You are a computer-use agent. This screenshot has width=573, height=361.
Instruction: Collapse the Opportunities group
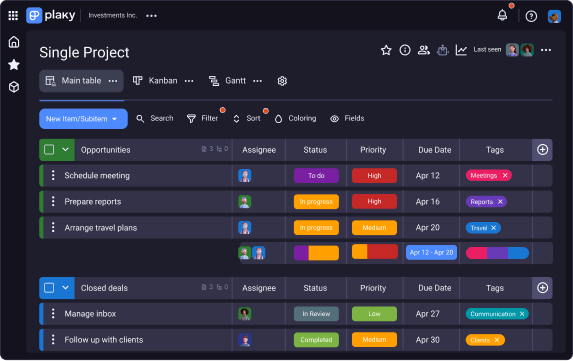pos(65,150)
